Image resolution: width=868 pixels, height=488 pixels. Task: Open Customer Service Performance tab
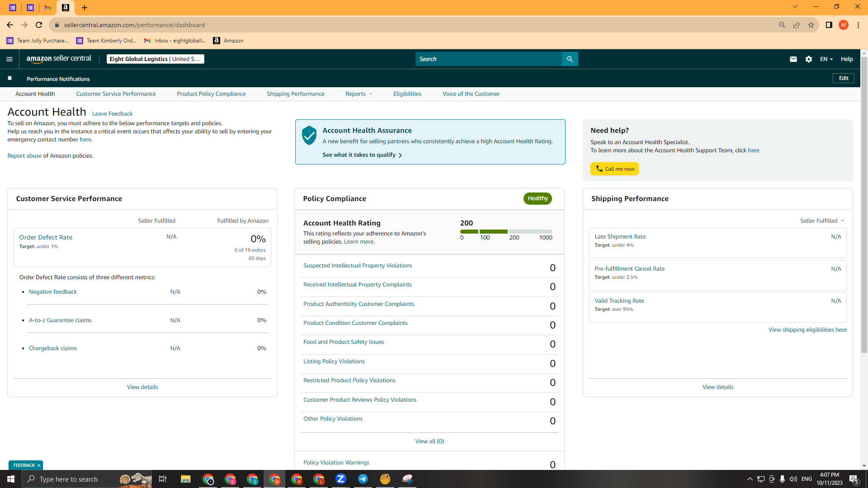pyautogui.click(x=116, y=94)
